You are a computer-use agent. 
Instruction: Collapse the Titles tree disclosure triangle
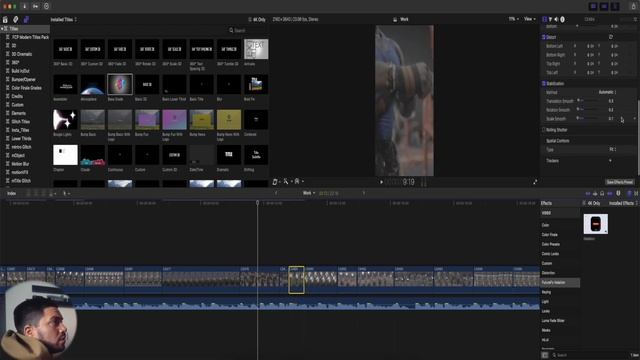click(x=2, y=29)
